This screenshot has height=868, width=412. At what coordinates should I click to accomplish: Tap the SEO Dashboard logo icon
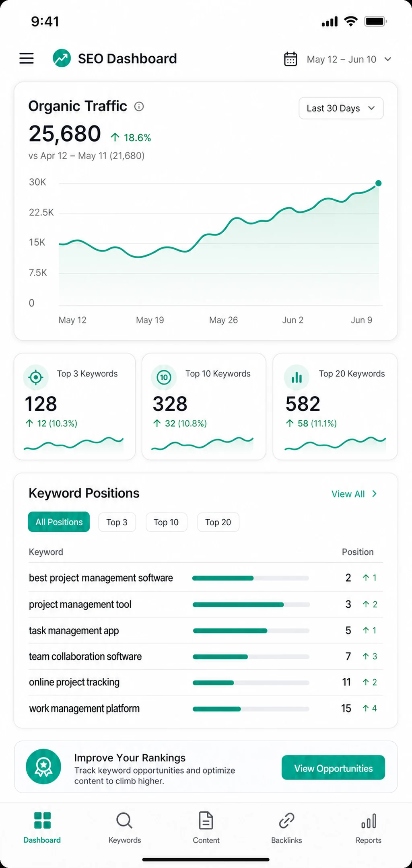pos(62,58)
